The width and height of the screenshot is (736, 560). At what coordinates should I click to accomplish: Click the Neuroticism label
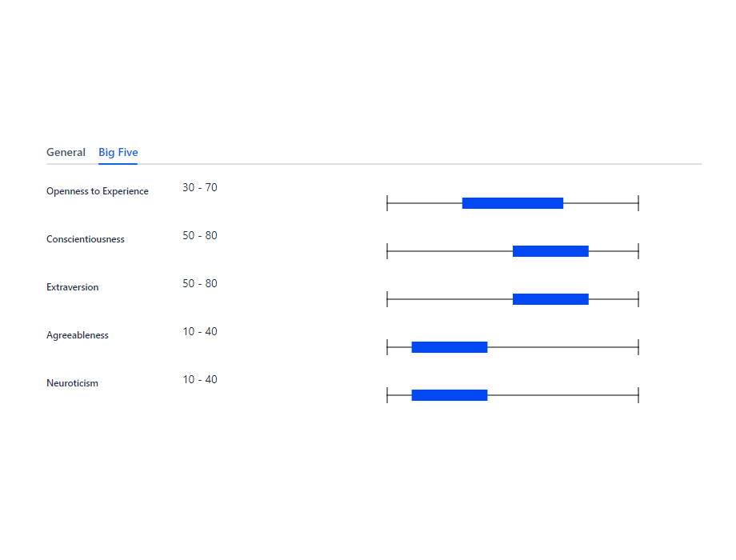[x=73, y=383]
